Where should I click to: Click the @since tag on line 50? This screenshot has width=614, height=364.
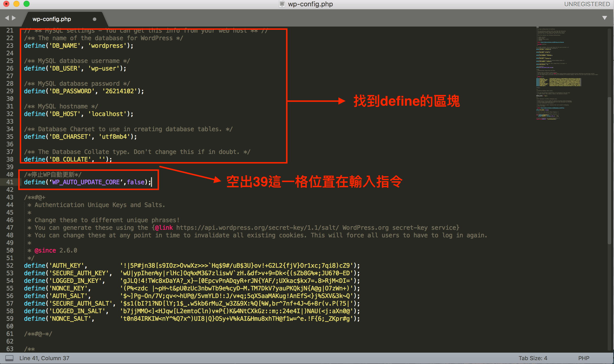point(45,250)
